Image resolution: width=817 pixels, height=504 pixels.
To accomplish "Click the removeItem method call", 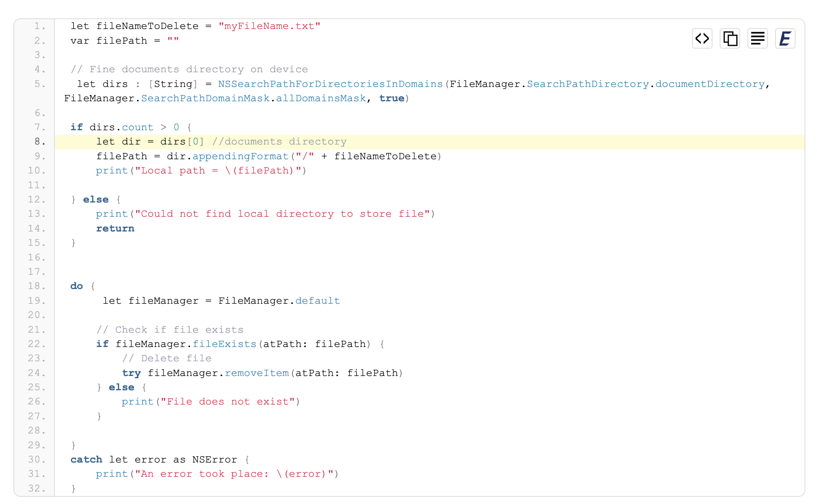I will pos(256,373).
